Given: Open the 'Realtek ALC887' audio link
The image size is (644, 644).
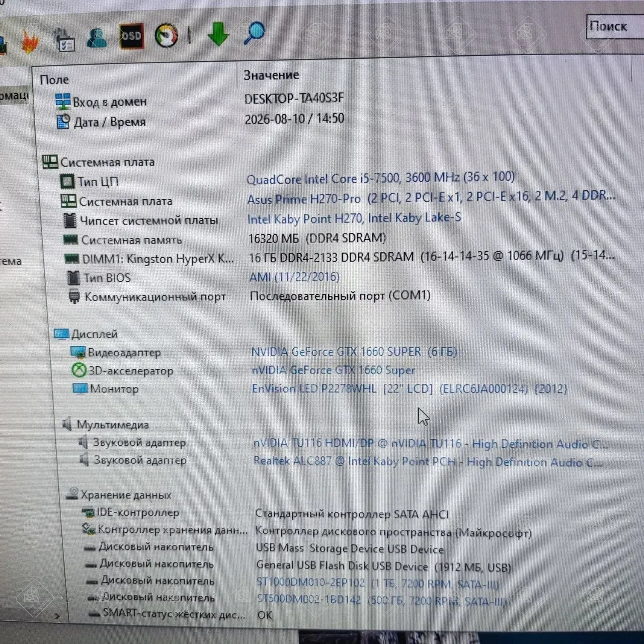Looking at the screenshot, I should click(428, 461).
